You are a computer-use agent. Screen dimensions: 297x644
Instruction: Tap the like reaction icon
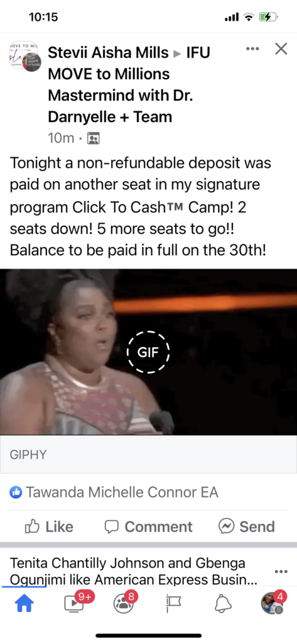(16, 492)
